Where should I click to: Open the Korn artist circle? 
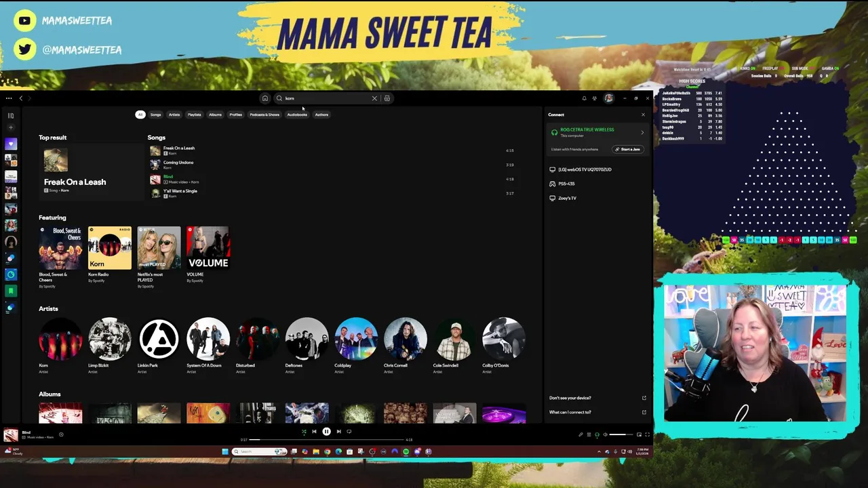[60, 339]
